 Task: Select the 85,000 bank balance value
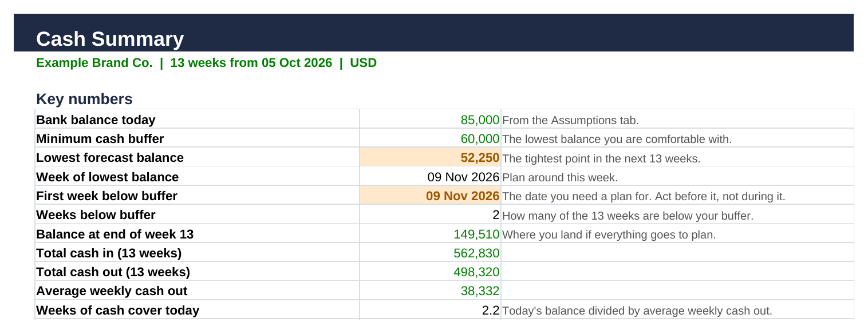480,120
